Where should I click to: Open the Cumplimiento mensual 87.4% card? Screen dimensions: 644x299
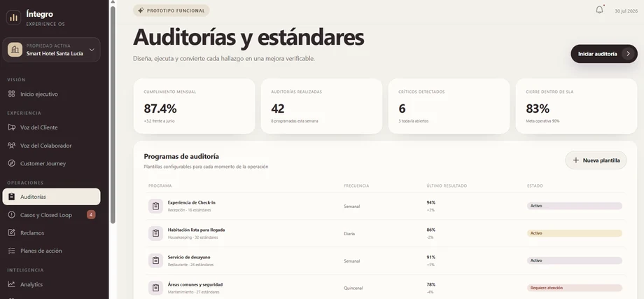click(195, 106)
